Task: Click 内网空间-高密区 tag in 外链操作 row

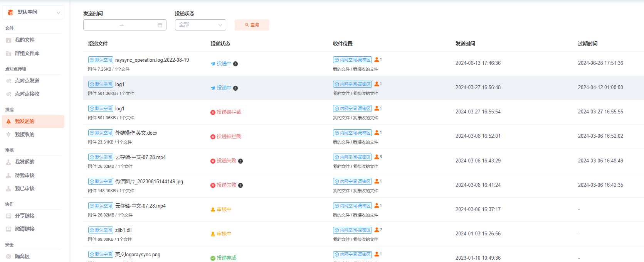Action: pyautogui.click(x=352, y=133)
